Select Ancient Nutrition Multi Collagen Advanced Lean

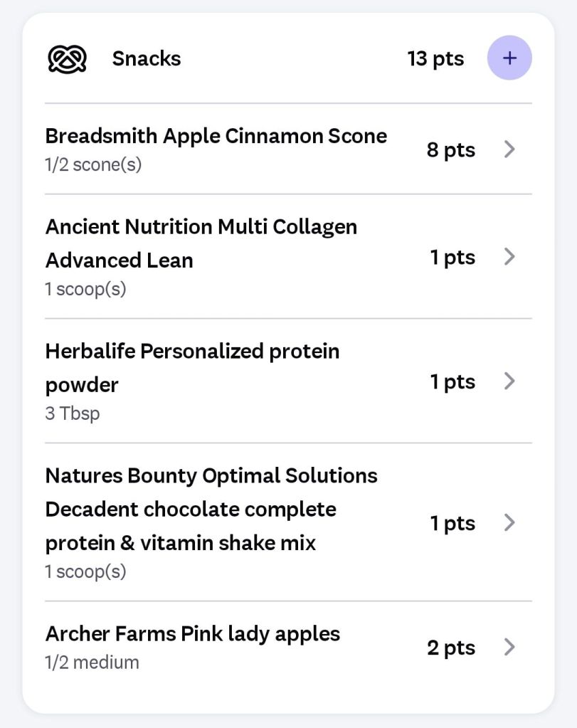coord(201,243)
